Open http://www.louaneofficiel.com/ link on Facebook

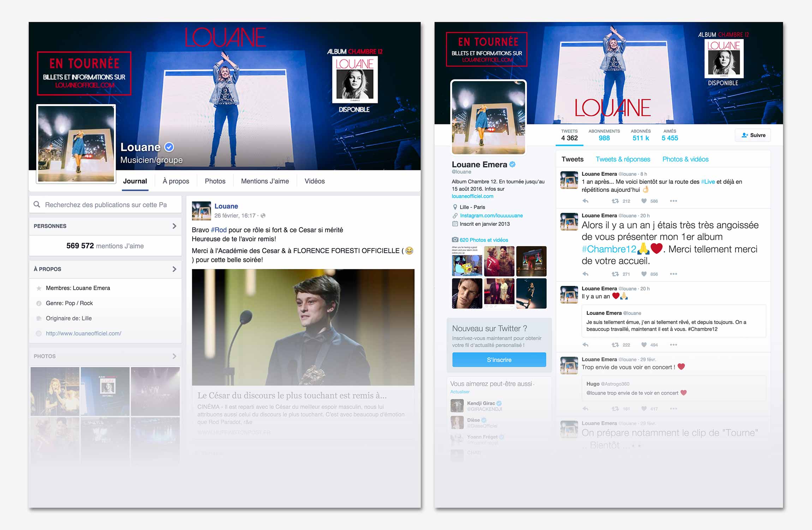(x=83, y=334)
